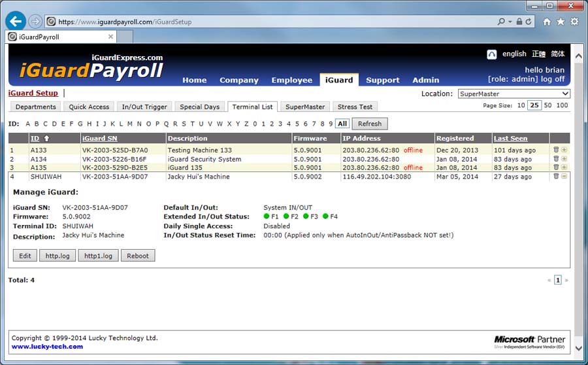Click Edit button for SHUIWAH terminal
Viewport: 588px width, 365px height.
pyautogui.click(x=25, y=256)
